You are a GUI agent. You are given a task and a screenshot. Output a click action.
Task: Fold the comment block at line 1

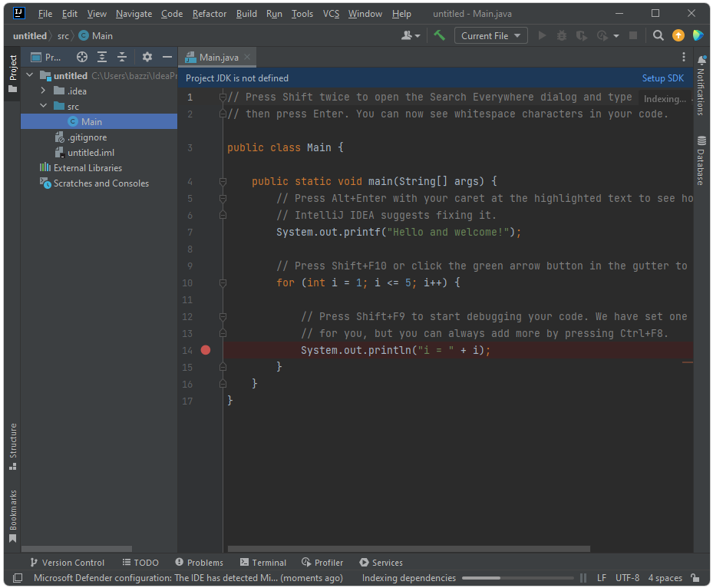223,97
